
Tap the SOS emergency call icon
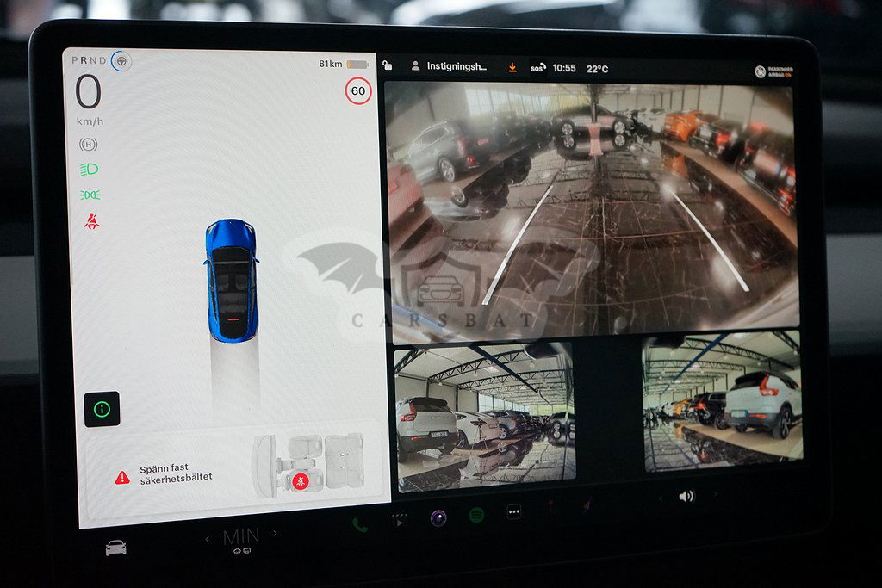point(537,68)
